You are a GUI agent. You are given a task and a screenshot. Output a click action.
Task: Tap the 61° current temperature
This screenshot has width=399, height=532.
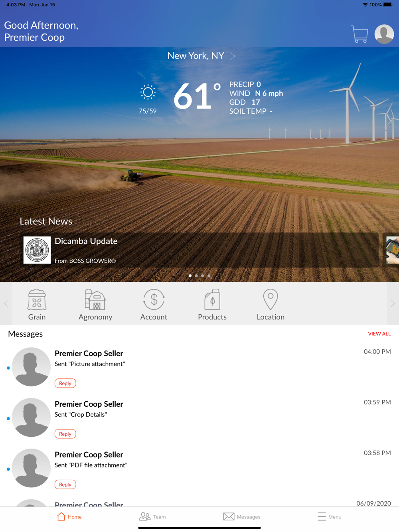pos(197,96)
